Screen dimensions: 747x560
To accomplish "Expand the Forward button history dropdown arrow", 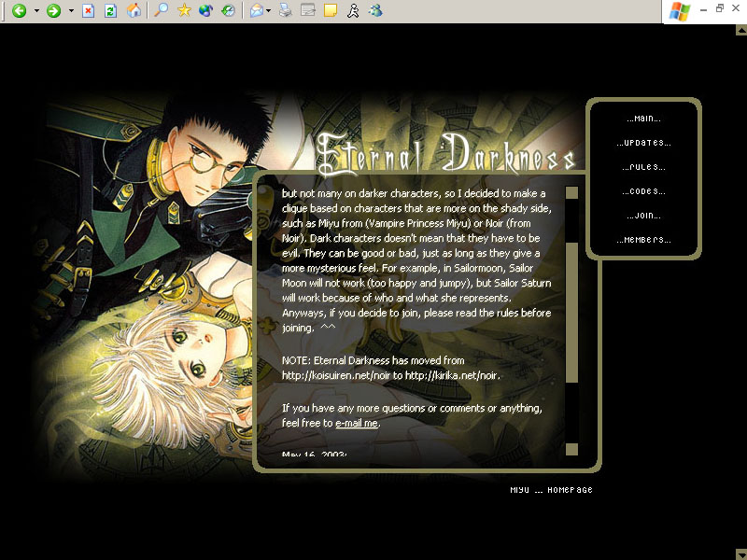I will coord(71,11).
